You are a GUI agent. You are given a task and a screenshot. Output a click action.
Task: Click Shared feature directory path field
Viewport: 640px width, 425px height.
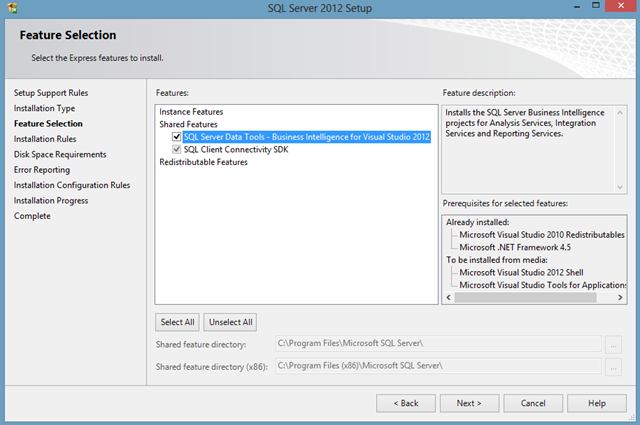pos(438,343)
